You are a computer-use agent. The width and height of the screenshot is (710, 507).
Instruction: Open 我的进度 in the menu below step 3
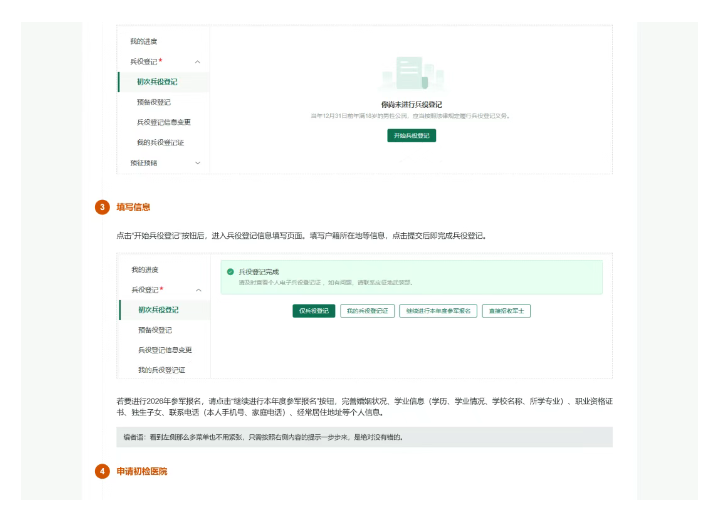click(145, 270)
